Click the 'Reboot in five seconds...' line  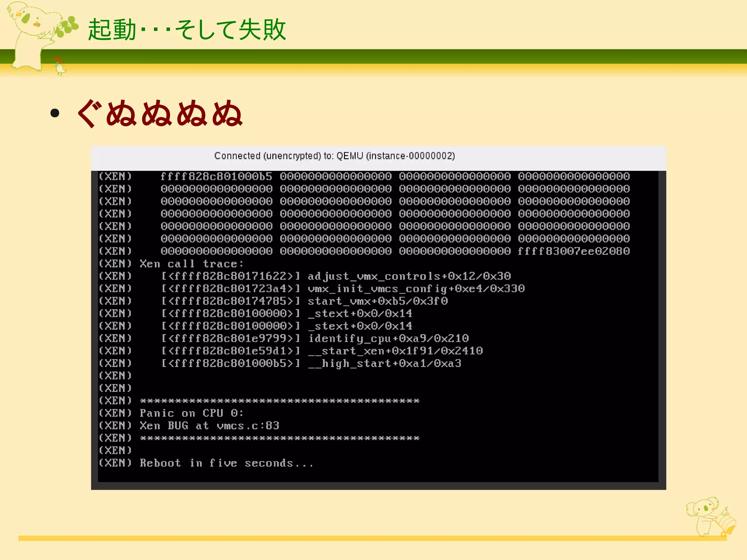tap(226, 463)
